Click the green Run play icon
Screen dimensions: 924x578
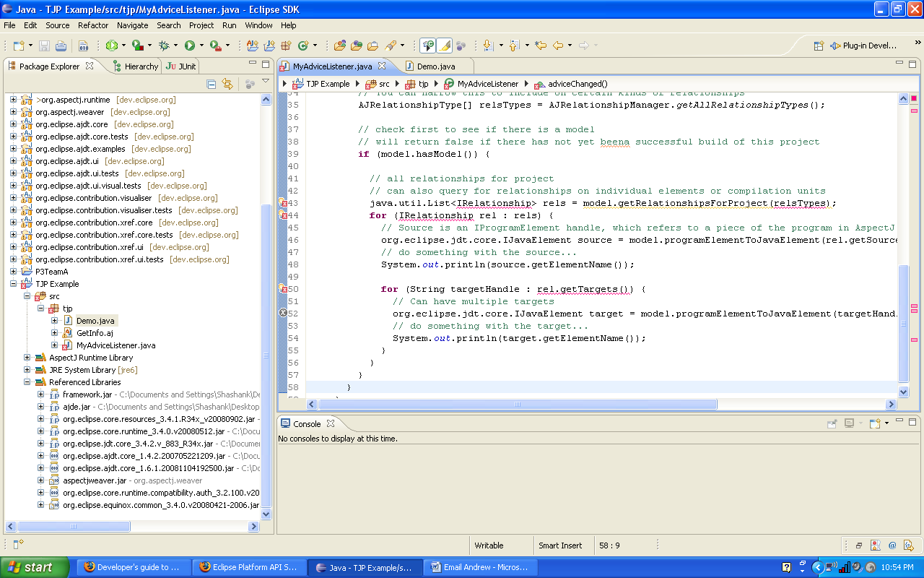(x=189, y=46)
